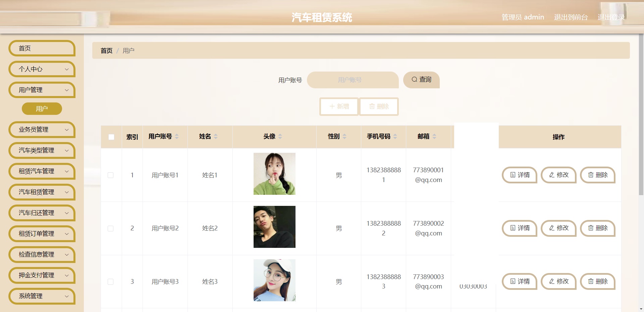Expand the 汽车租赁管理 menu chevron
The height and width of the screenshot is (312, 644).
[67, 192]
